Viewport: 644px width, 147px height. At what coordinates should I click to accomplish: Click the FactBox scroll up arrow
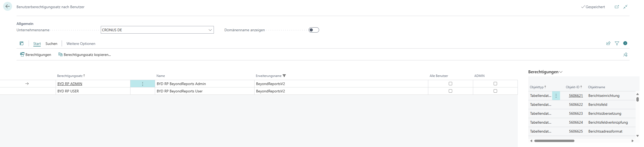(637, 94)
